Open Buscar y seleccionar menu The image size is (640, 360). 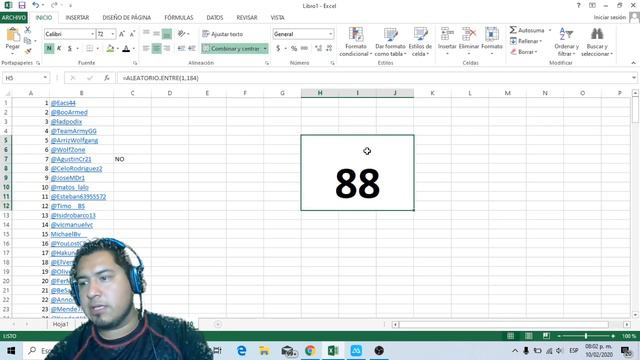coord(597,42)
